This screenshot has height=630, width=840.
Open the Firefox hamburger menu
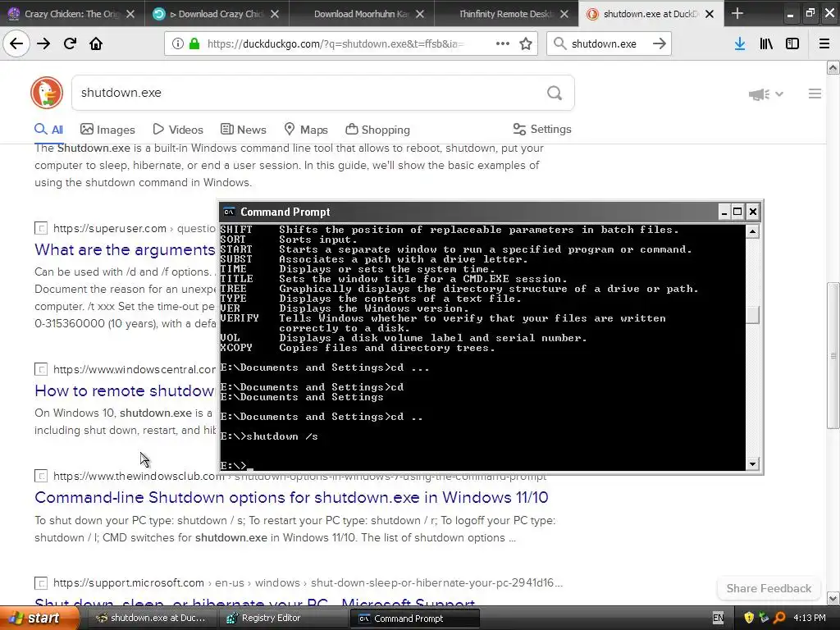(x=824, y=43)
